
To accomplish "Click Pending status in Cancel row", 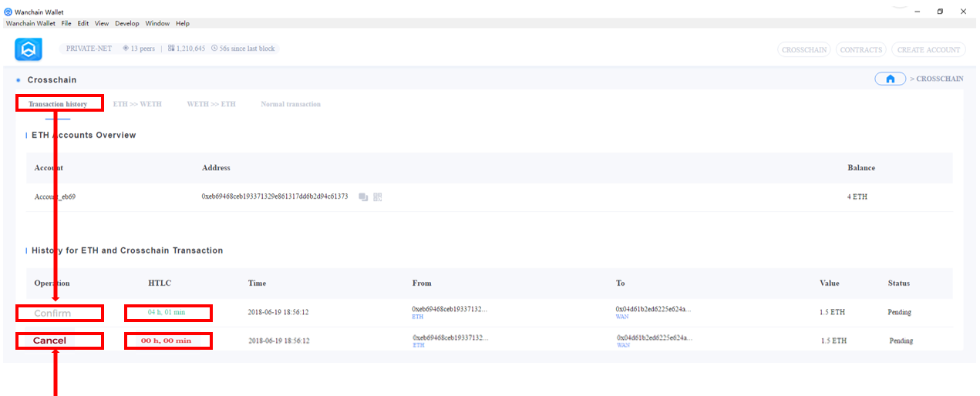I will click(901, 341).
